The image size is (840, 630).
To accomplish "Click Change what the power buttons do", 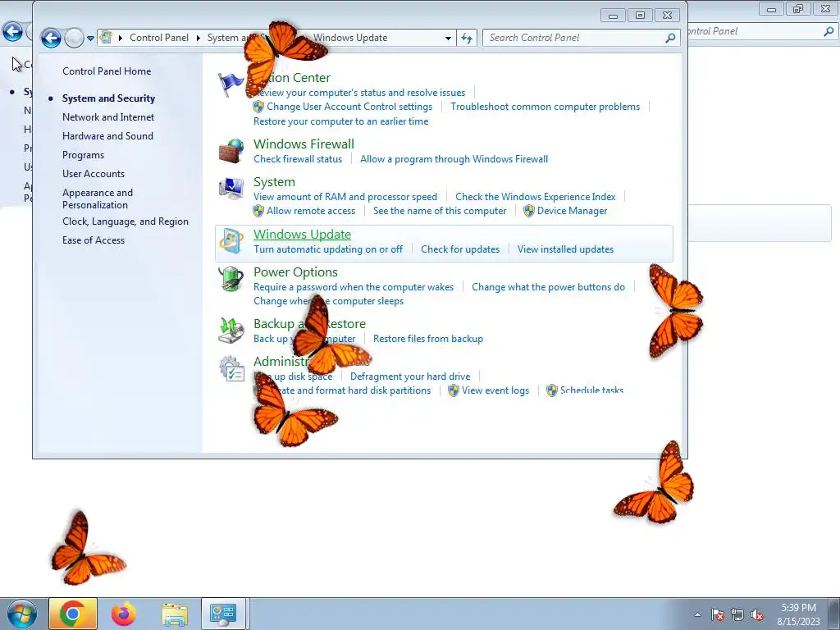I will [x=548, y=286].
